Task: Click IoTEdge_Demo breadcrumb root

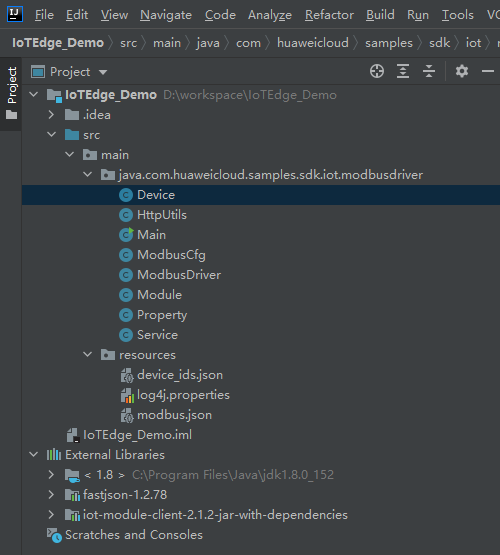Action: click(58, 43)
